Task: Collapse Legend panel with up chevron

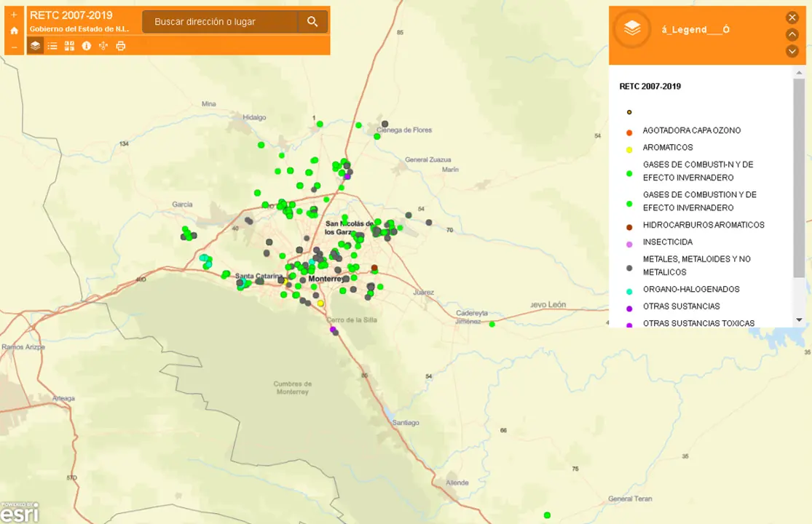Action: click(792, 34)
